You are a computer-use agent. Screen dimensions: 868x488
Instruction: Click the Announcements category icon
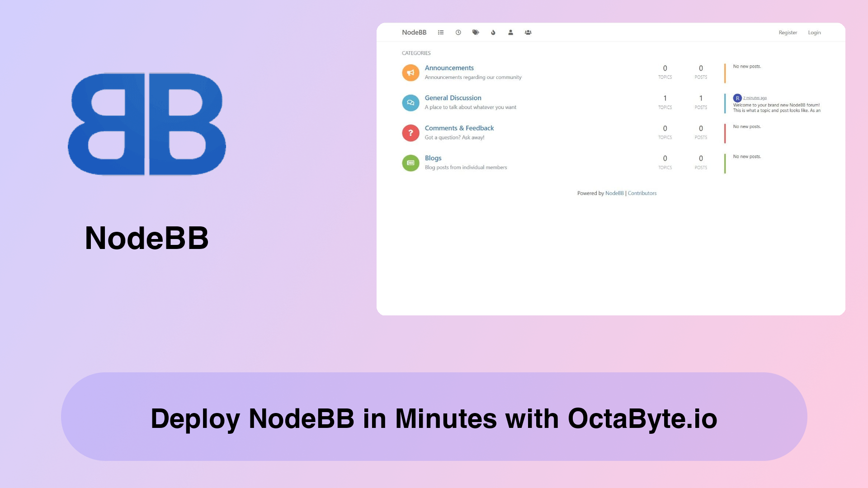click(410, 72)
